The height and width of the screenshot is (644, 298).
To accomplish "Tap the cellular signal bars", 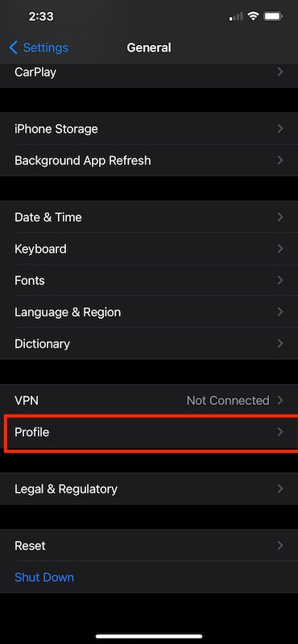I will pos(236,17).
